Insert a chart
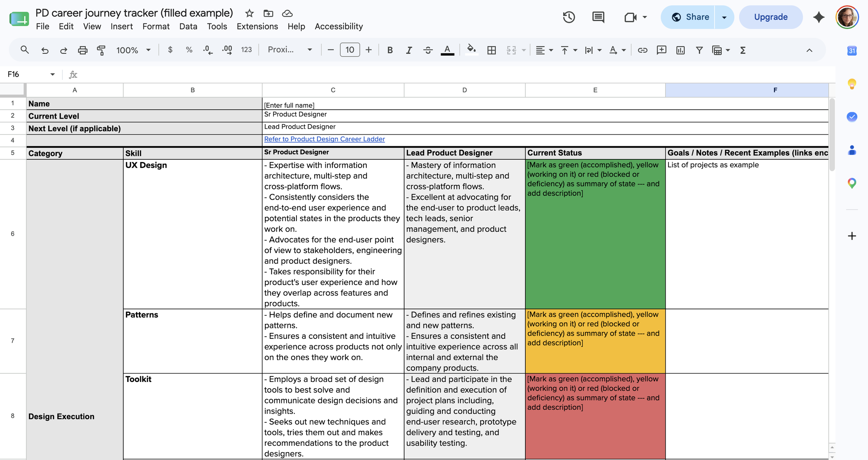The height and width of the screenshot is (460, 868). pyautogui.click(x=681, y=50)
